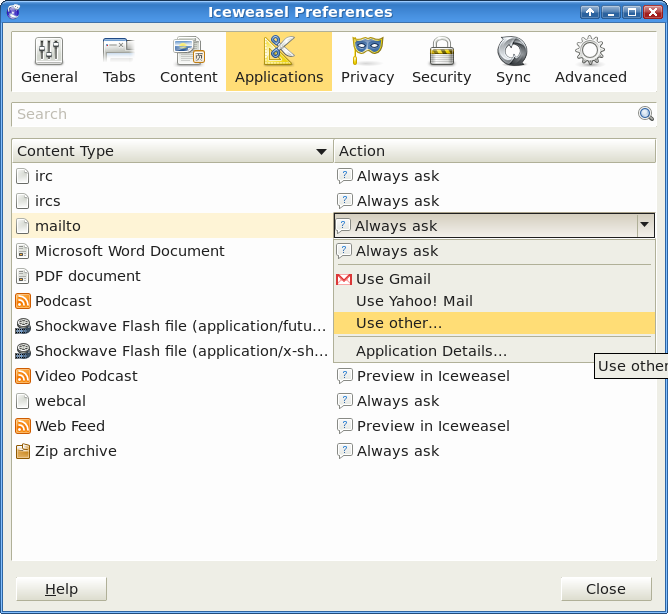Open the General preferences pane
This screenshot has width=668, height=614.
(x=49, y=61)
